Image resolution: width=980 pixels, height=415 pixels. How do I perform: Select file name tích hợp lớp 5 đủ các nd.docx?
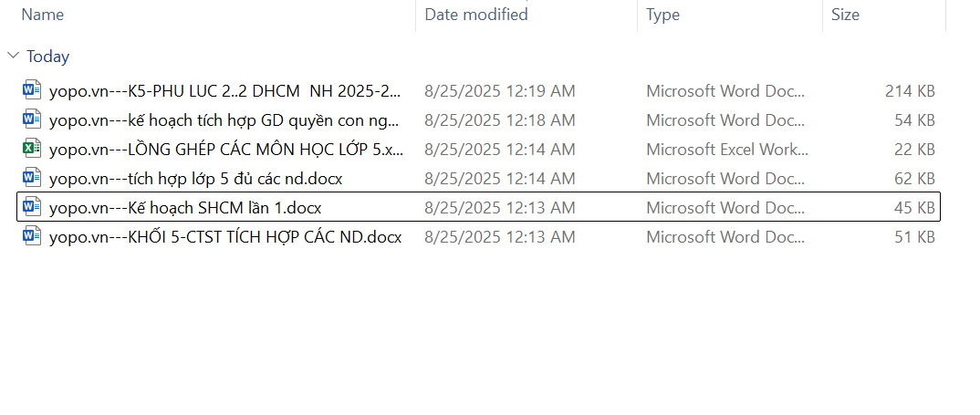click(196, 179)
